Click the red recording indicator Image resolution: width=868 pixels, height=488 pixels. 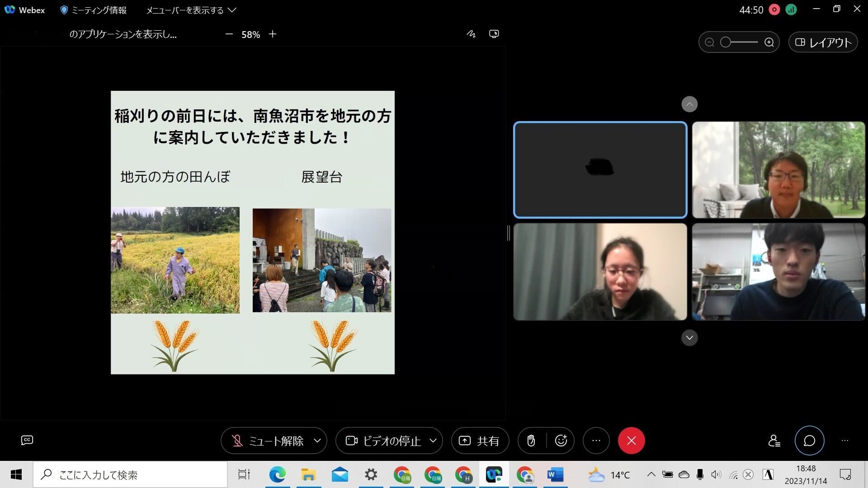point(774,10)
